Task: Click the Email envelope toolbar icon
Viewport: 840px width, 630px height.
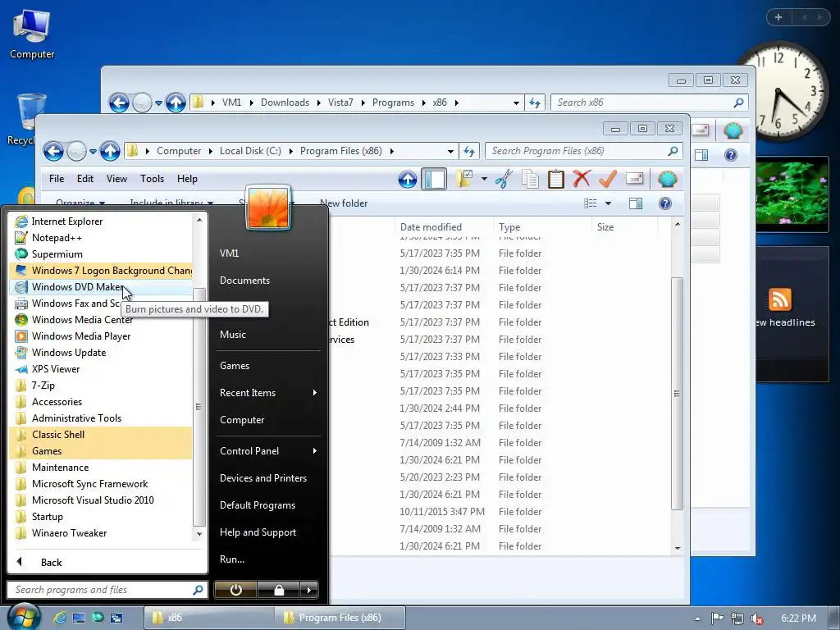Action: point(634,178)
